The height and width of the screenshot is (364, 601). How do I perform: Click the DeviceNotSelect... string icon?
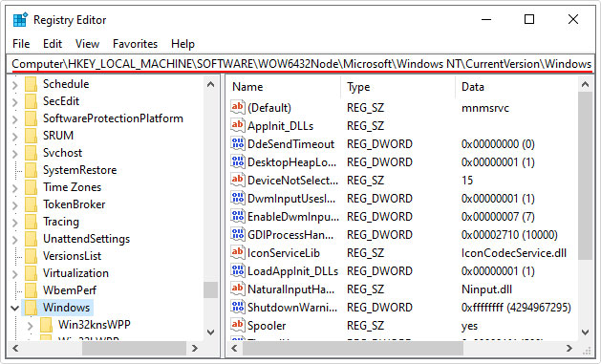238,180
